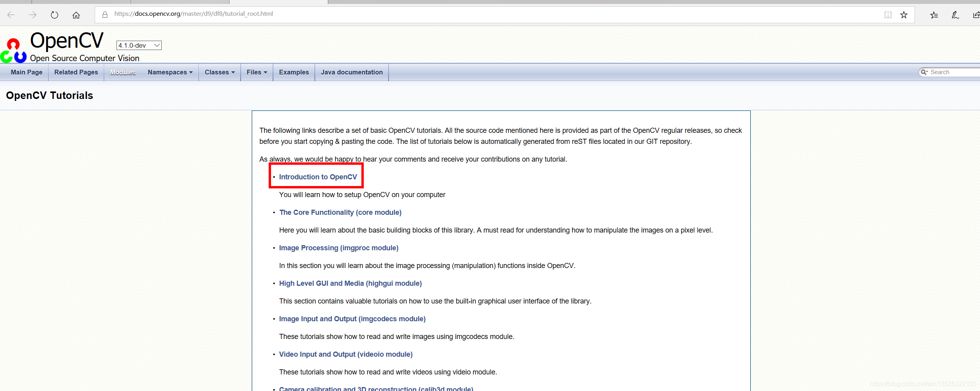Open the Java documentation tab
The height and width of the screenshot is (391, 980).
tap(352, 72)
